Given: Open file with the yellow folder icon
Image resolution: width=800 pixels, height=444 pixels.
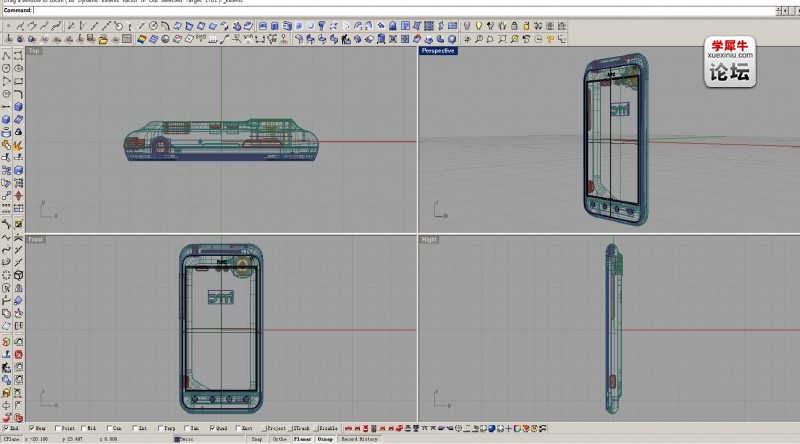Looking at the screenshot, I should point(103,39).
